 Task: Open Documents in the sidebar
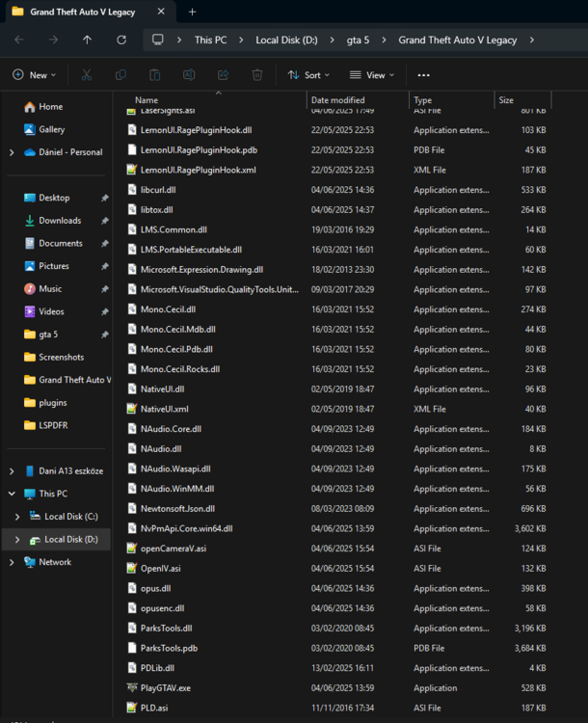point(53,243)
